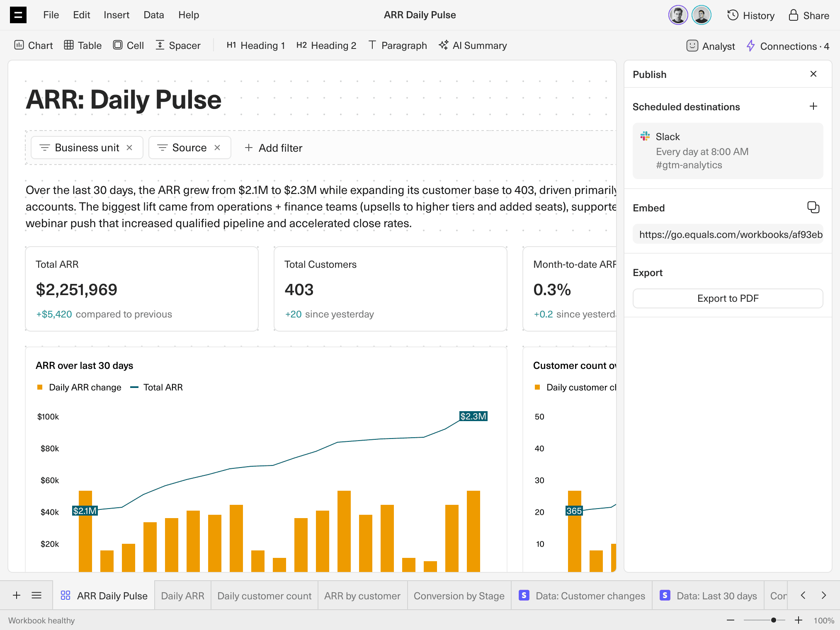Screen dimensions: 840x630
Task: Copy the embed link using the copy icon
Action: (x=813, y=208)
